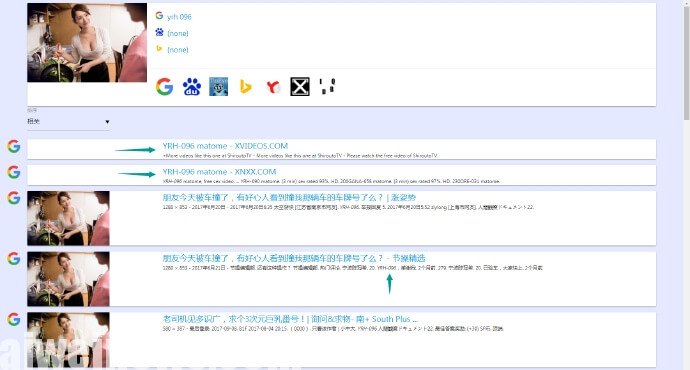Screen dimensions: 690x370
Task: Click the small Google icon beside yrh-096
Action: [159, 16]
